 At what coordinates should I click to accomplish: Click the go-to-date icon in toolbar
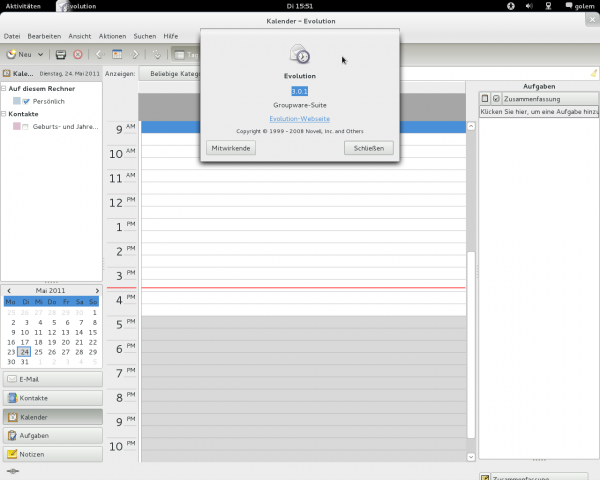(x=157, y=55)
